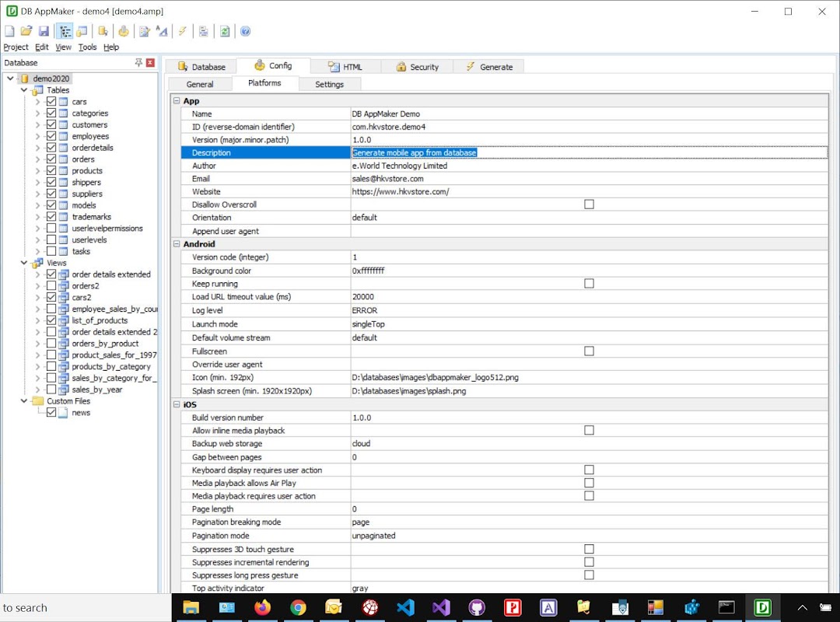Uncheck the customers table checkbox
Viewport: 840px width, 622px height.
pos(51,124)
